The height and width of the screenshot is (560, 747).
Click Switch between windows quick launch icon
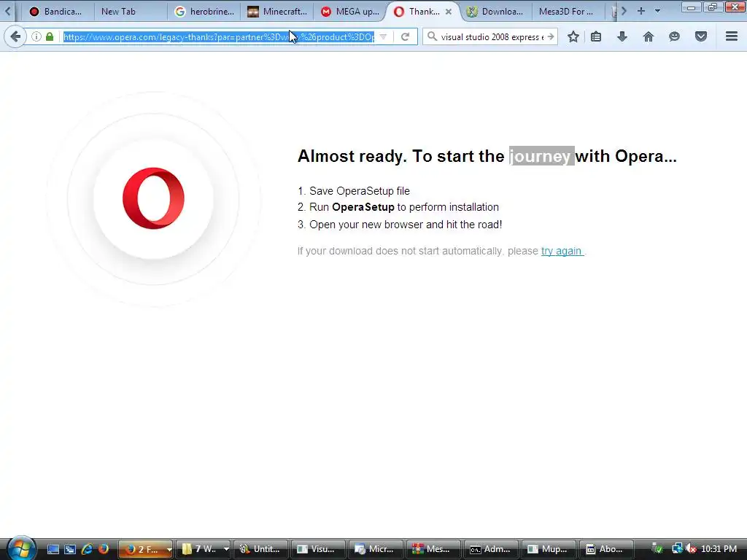coord(70,549)
